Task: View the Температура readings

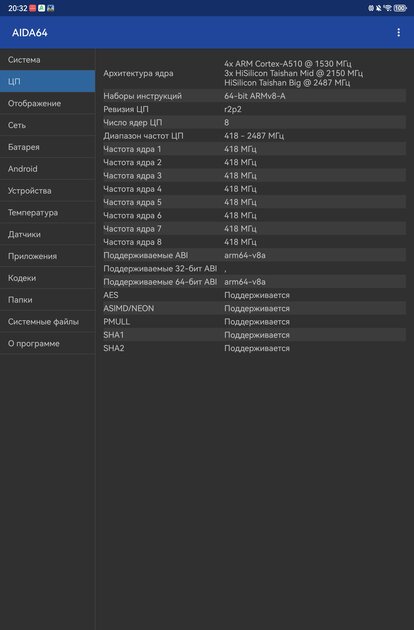Action: tap(47, 212)
